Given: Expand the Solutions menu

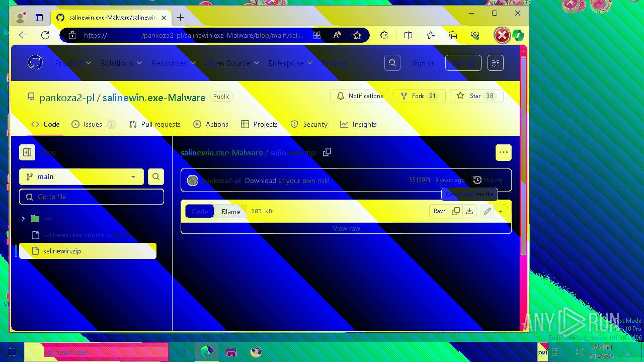Looking at the screenshot, I should click(x=121, y=63).
